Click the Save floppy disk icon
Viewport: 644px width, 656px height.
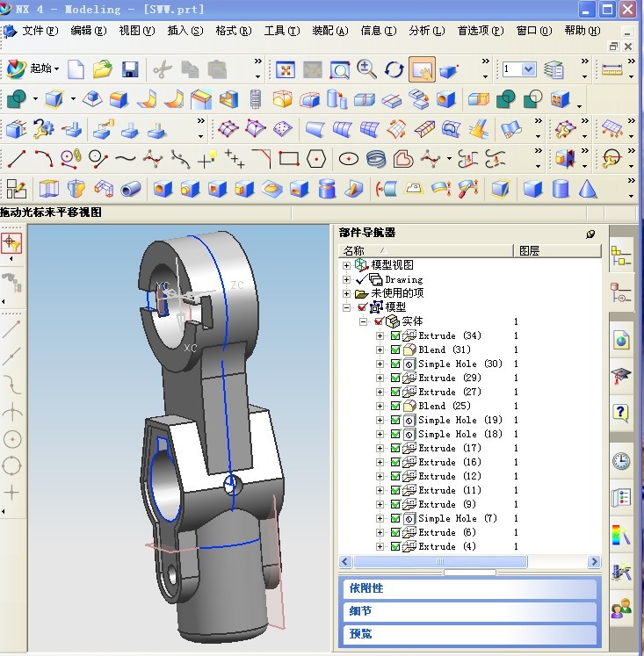click(130, 69)
